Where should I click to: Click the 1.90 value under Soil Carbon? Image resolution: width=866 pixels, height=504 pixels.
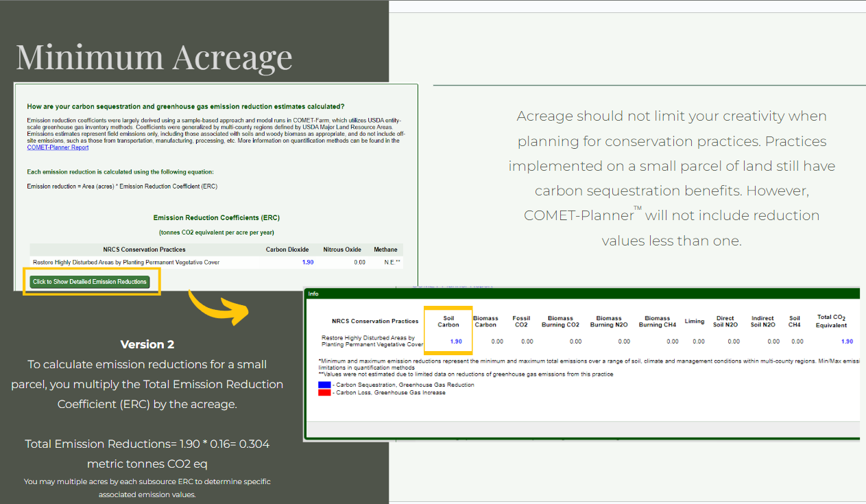click(456, 341)
